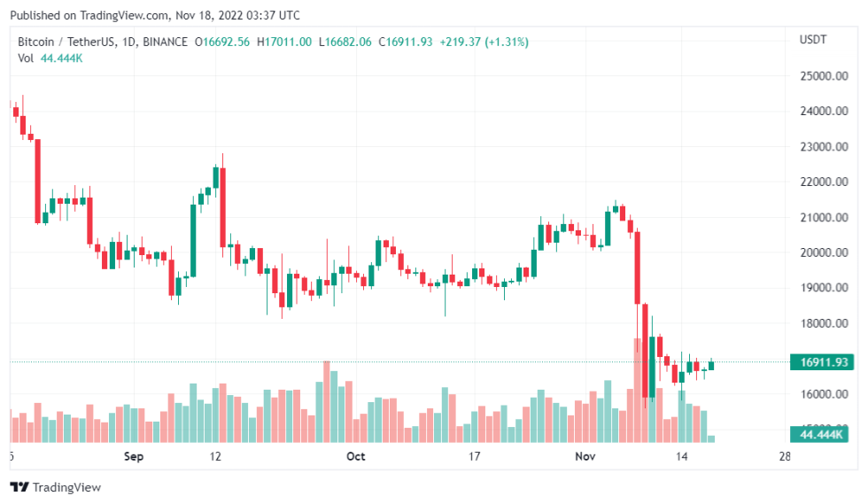This screenshot has width=868, height=504.
Task: Click the 17 date label on time axis
Action: [474, 457]
